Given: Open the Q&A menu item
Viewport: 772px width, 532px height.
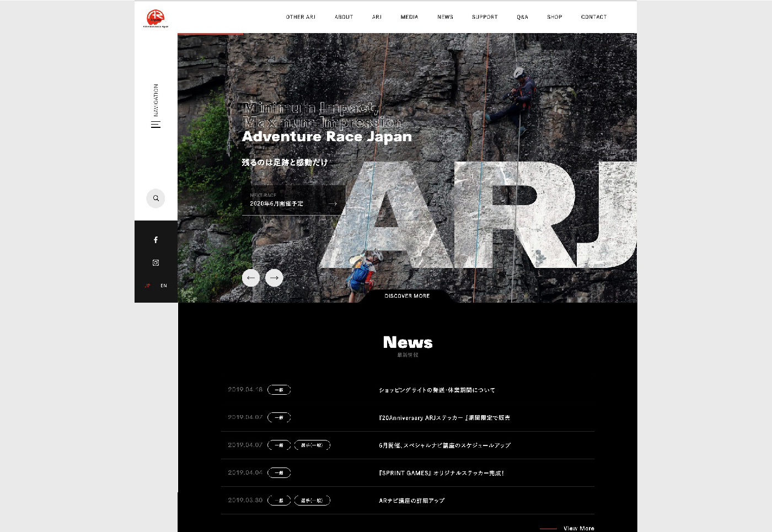Looking at the screenshot, I should (522, 17).
